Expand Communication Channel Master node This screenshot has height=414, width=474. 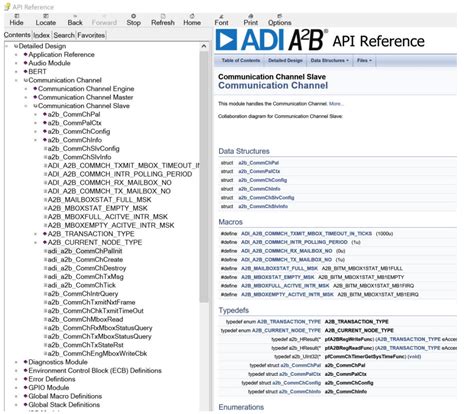click(26, 97)
